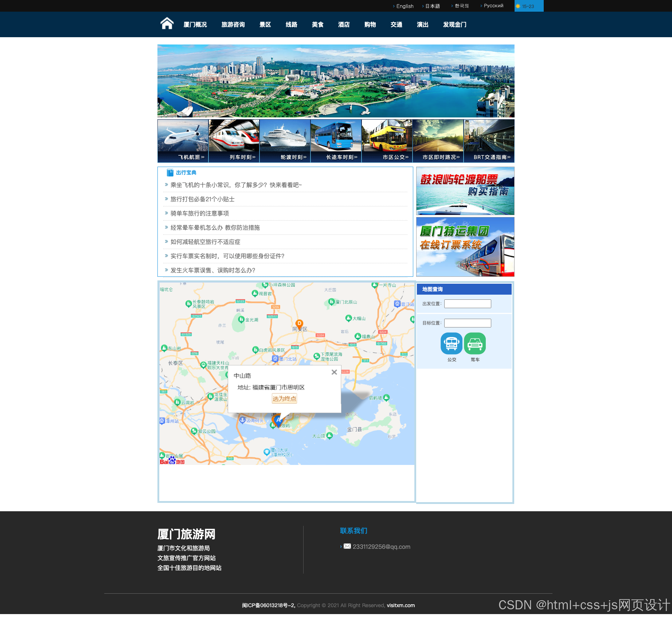Click the 后屿坡 map marker
Screen dimensions: 672x617
[386, 397]
